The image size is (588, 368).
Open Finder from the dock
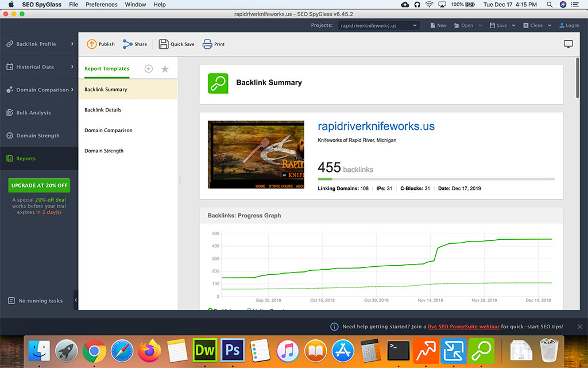click(39, 351)
